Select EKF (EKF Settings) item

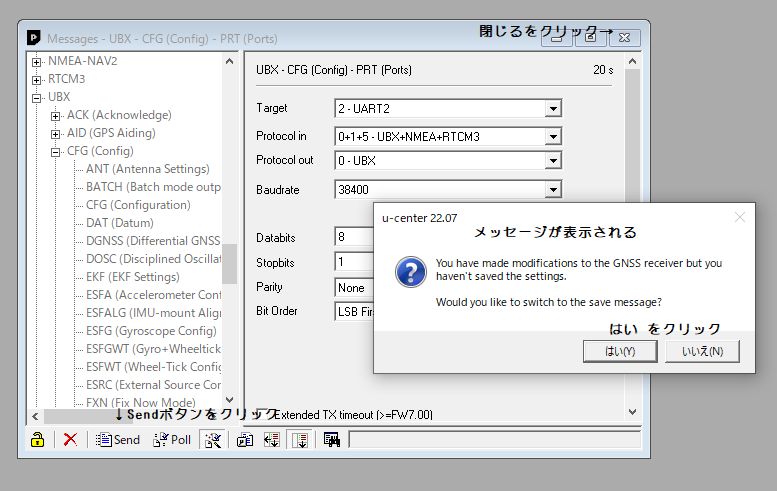pos(133,277)
